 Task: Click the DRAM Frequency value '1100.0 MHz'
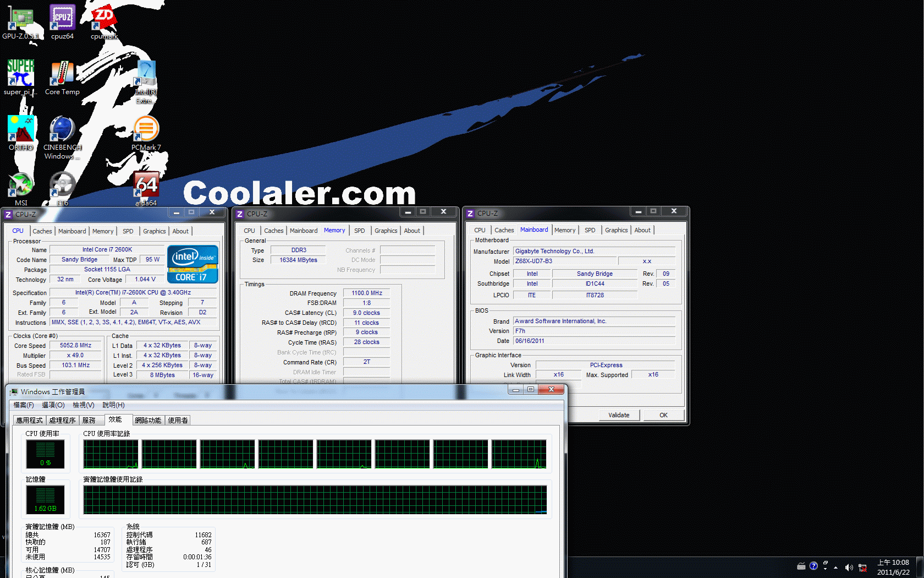367,293
